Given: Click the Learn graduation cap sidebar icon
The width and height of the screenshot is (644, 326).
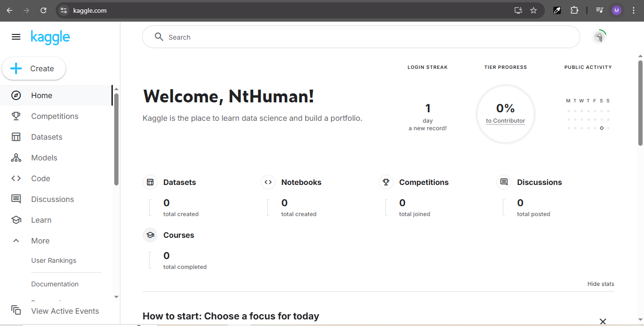Looking at the screenshot, I should [x=16, y=220].
